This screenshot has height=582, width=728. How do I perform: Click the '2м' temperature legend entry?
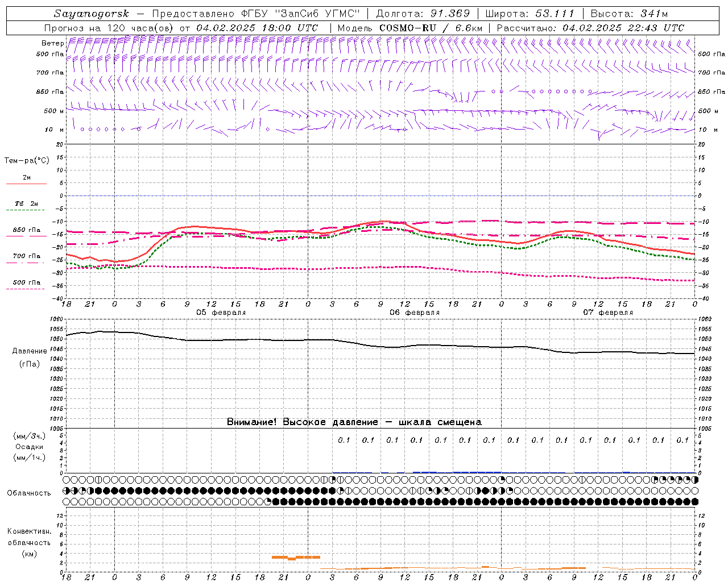pyautogui.click(x=27, y=177)
